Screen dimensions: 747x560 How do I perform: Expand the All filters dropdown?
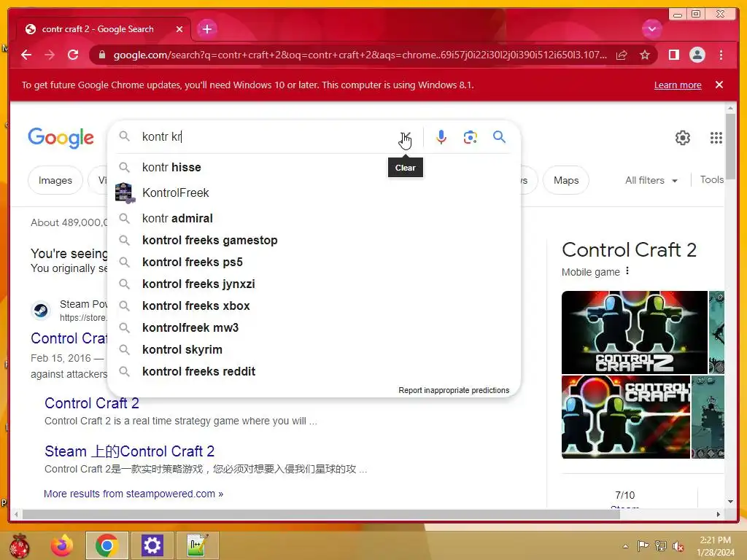click(651, 180)
